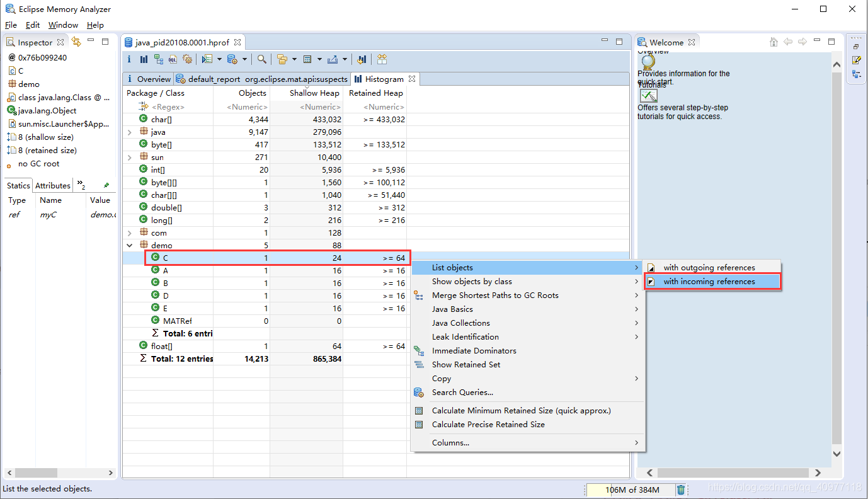The image size is (868, 499).
Task: Open the Query Browser dropdown arrow
Action: click(244, 60)
